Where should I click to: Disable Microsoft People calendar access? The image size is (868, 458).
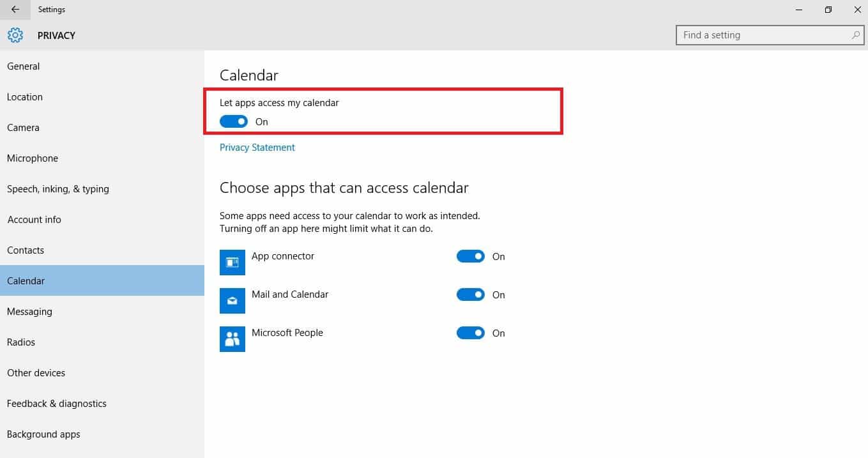tap(471, 333)
